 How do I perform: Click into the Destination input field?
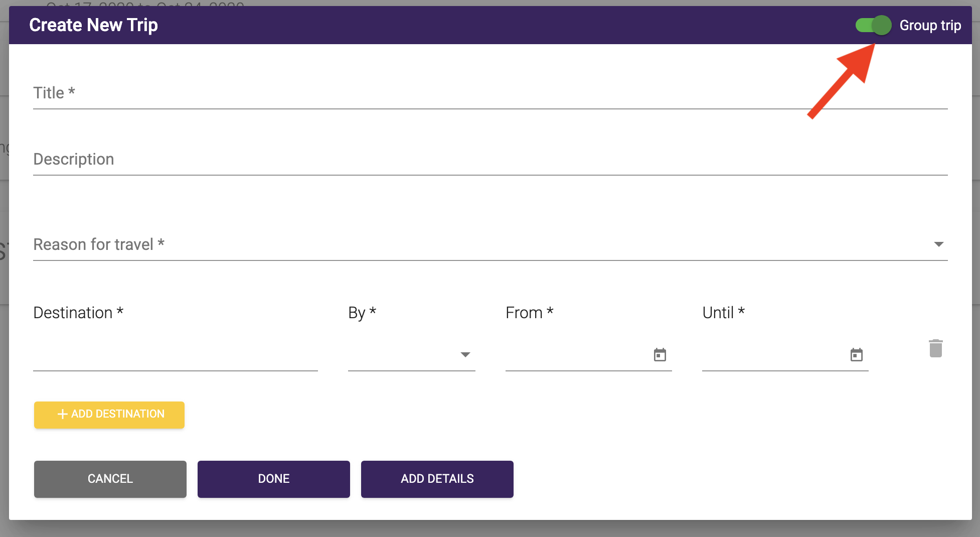click(x=175, y=355)
